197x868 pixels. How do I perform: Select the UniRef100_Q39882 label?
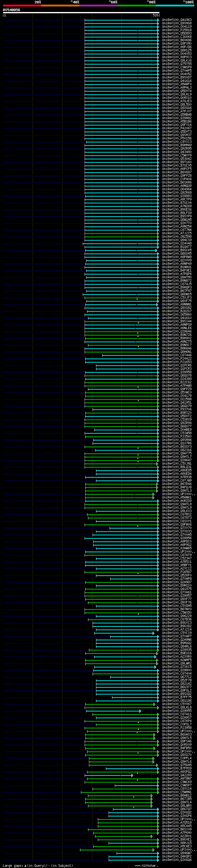pyautogui.click(x=177, y=118)
